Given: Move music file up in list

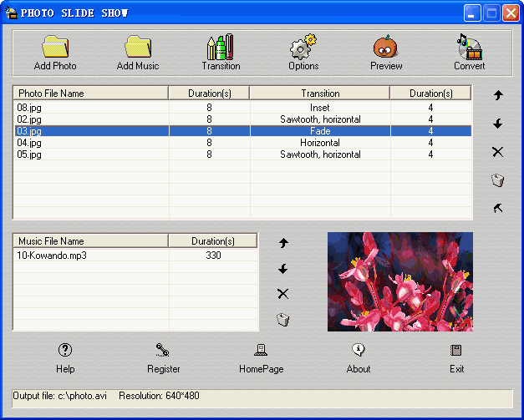Looking at the screenshot, I should tap(282, 243).
